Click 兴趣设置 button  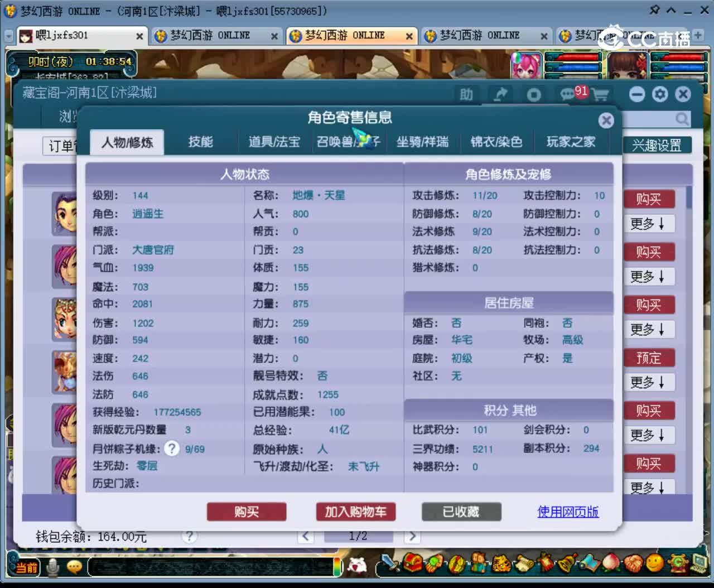tap(657, 146)
